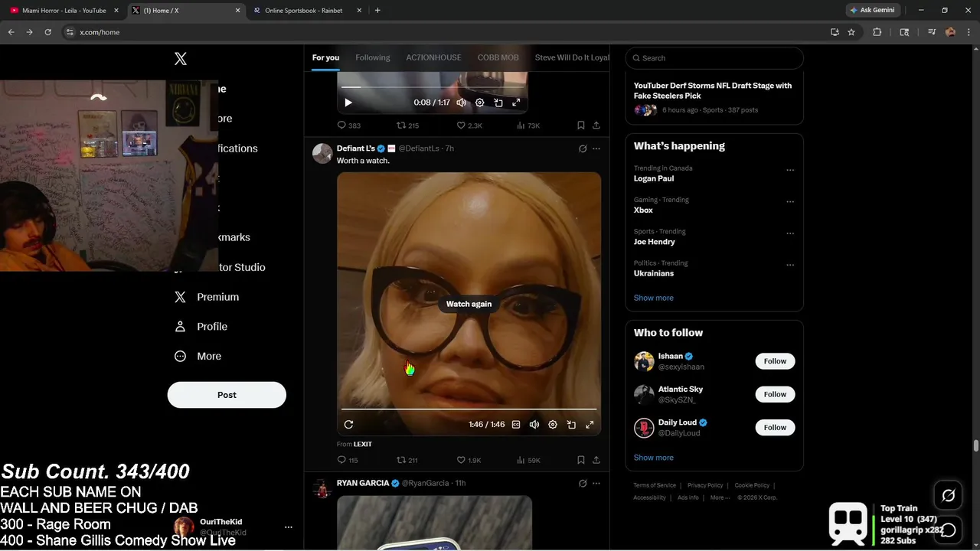This screenshot has width=980, height=551.
Task: Open Chrome extensions puzzle icon
Action: pos(877,32)
